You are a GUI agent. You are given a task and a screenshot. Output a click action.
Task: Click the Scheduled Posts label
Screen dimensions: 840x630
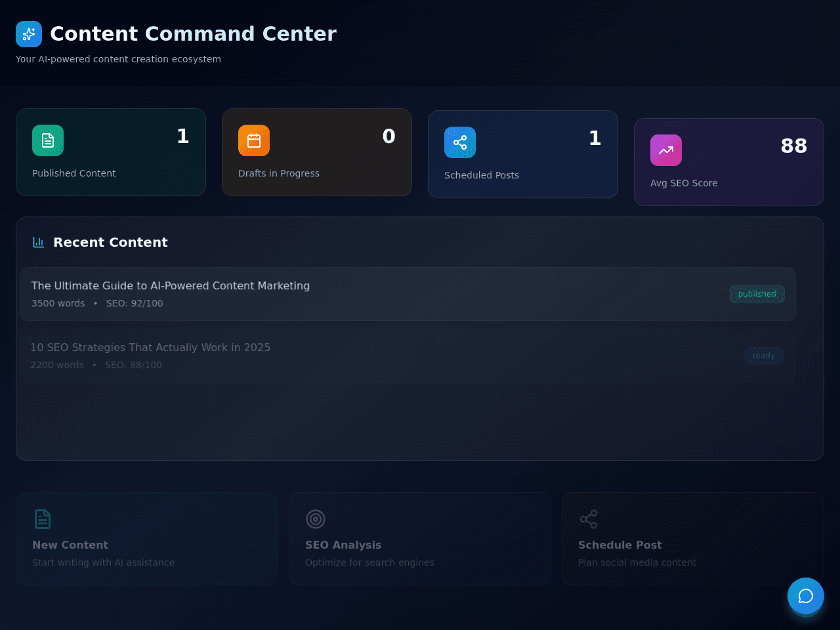[x=482, y=175]
